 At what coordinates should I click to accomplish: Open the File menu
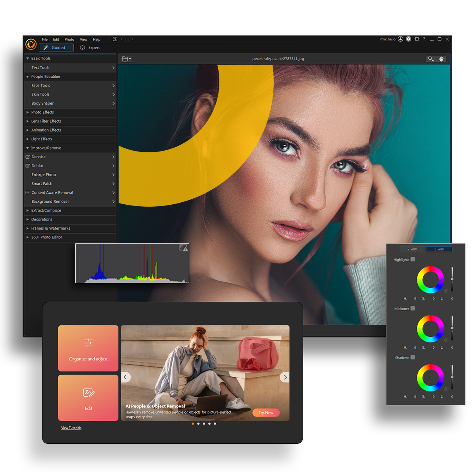(x=45, y=39)
